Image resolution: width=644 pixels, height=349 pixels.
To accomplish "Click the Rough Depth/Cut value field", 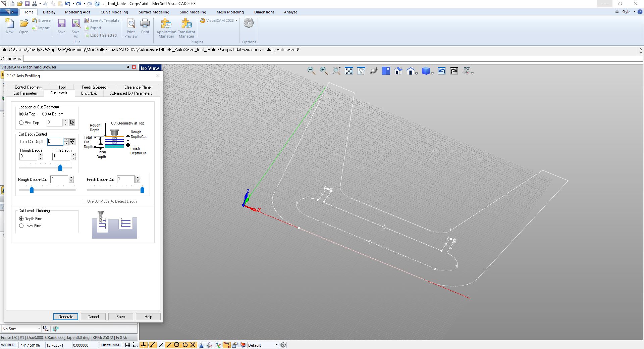I will 59,179.
